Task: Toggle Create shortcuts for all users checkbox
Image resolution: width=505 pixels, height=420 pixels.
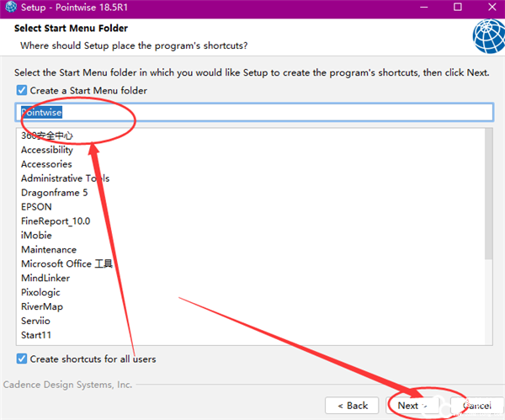Action: (22, 359)
